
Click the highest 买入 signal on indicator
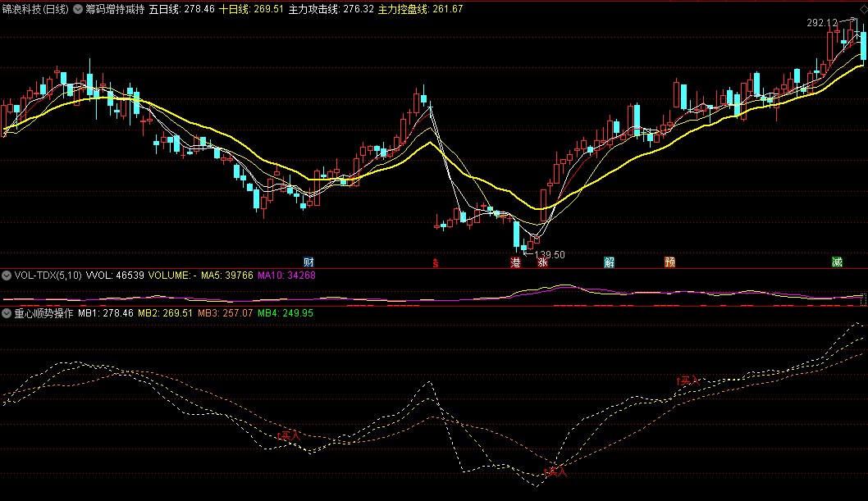(688, 380)
